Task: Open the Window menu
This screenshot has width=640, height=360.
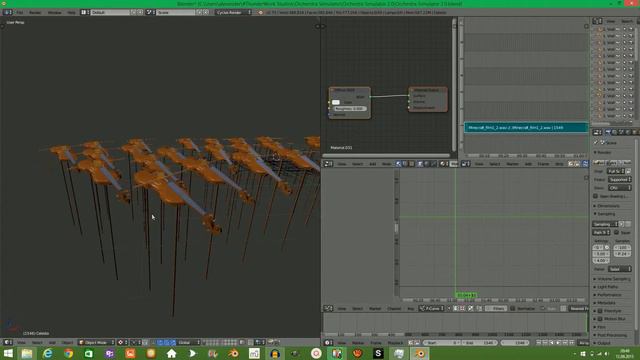Action: pyautogui.click(x=54, y=13)
